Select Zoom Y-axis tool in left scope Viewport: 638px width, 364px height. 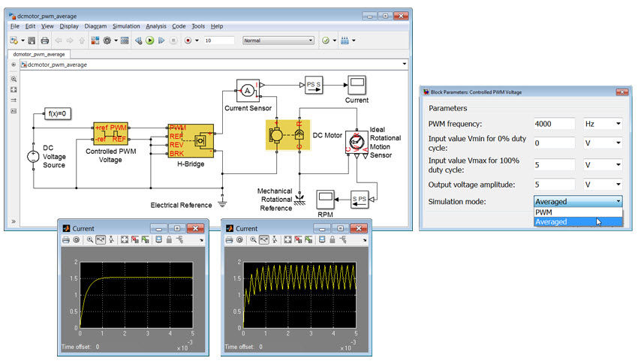(x=111, y=240)
